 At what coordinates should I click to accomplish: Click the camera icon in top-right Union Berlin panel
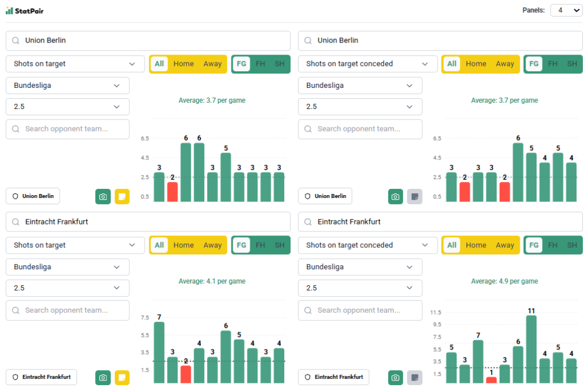pyautogui.click(x=395, y=196)
